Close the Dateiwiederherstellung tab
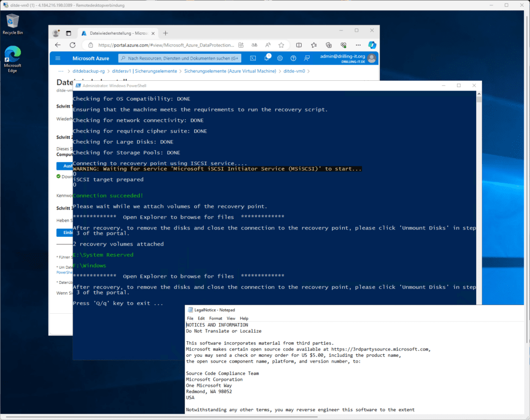Screen dimensions: 530x420 pos(153,33)
